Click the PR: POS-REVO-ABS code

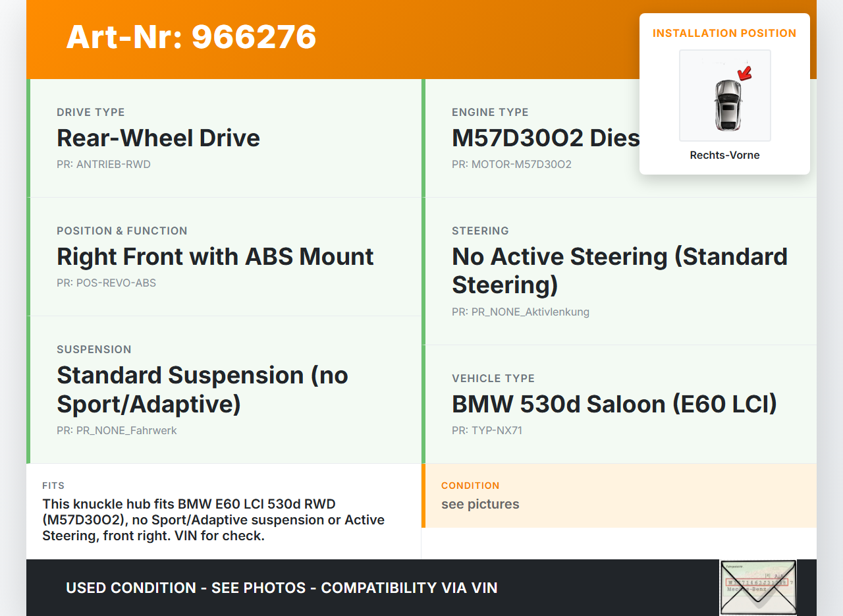click(x=106, y=283)
